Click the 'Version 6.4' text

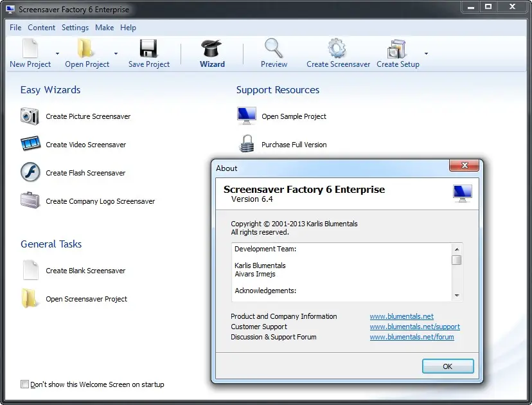click(252, 199)
